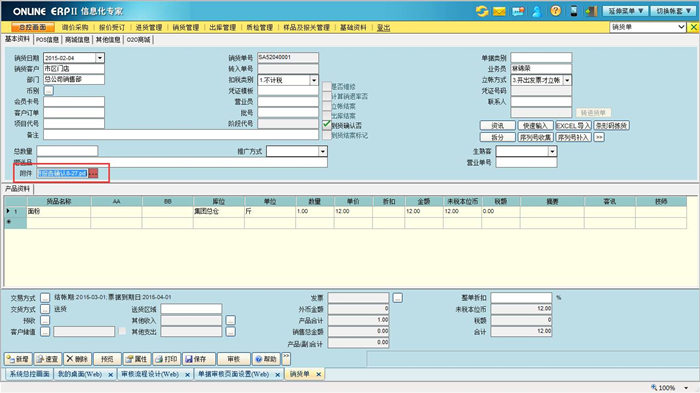700x393 pixels.
Task: Click the EXCEL导入 button
Action: tap(573, 125)
